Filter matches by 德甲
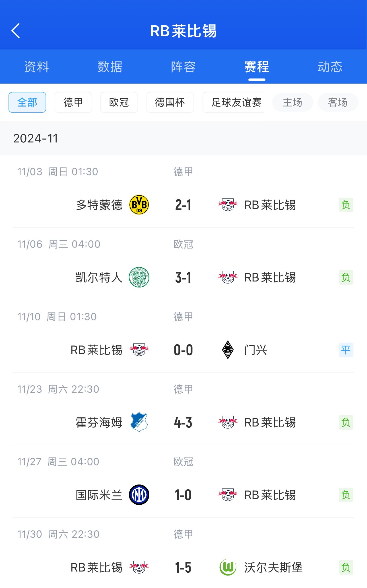Image resolution: width=367 pixels, height=588 pixels. tap(73, 102)
